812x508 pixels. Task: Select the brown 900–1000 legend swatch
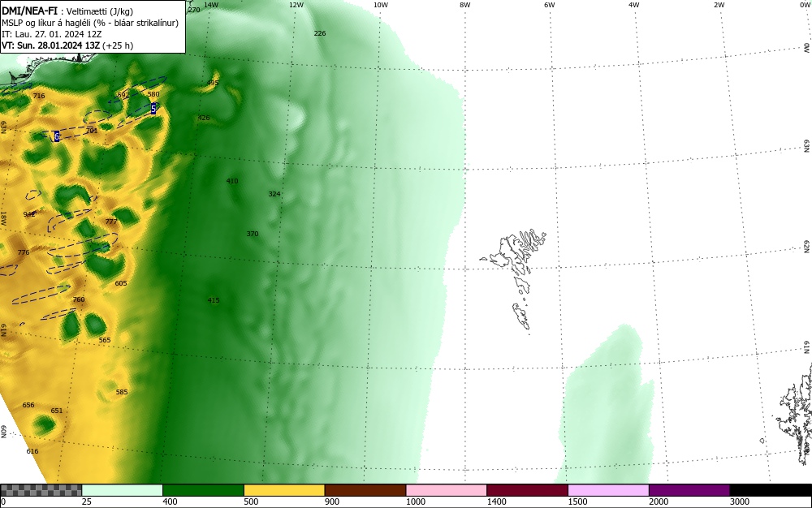pyautogui.click(x=365, y=490)
